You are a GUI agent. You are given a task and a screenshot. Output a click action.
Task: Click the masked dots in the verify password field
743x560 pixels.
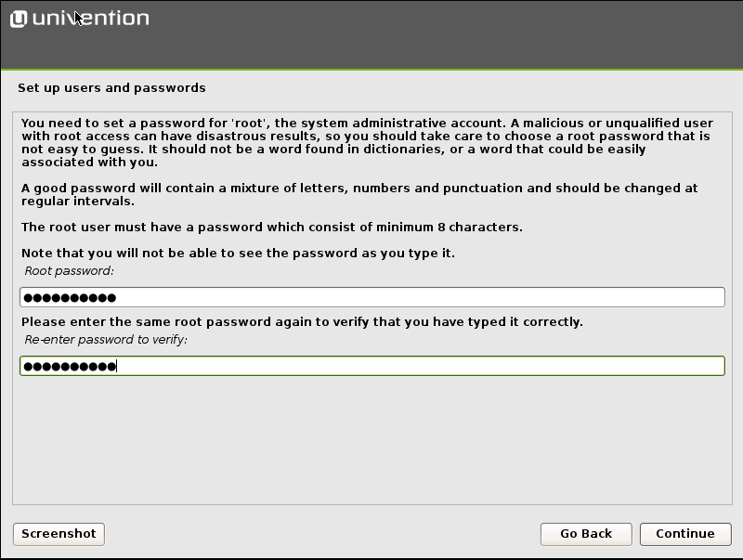coord(70,366)
